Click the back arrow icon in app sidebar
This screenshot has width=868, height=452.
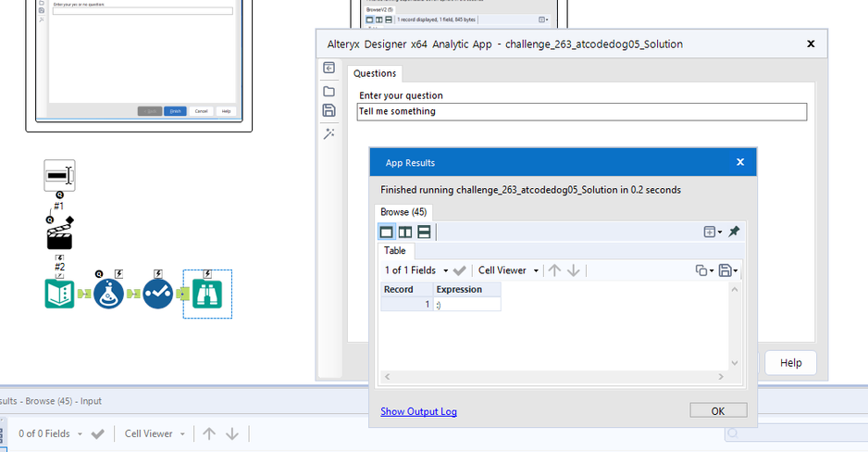pos(329,68)
